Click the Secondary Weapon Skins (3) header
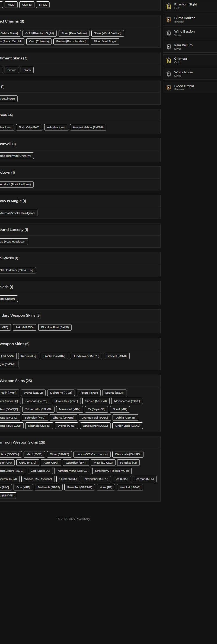The width and height of the screenshot is (217, 644). [x=20, y=315]
